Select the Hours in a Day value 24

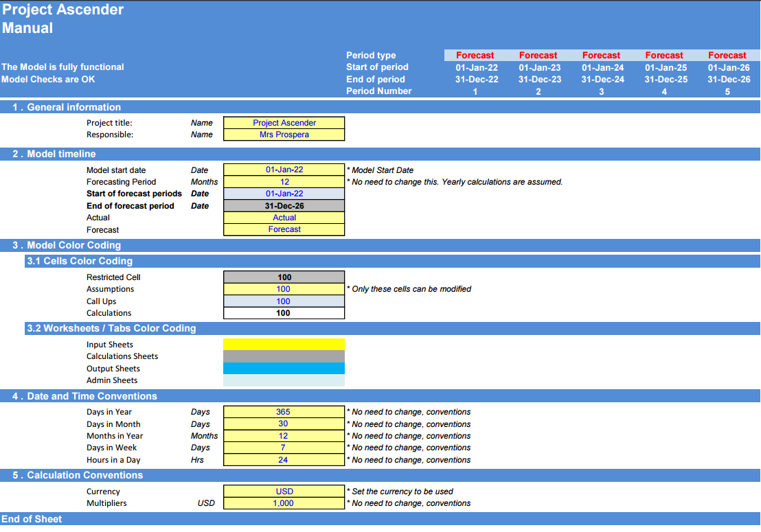coord(284,460)
